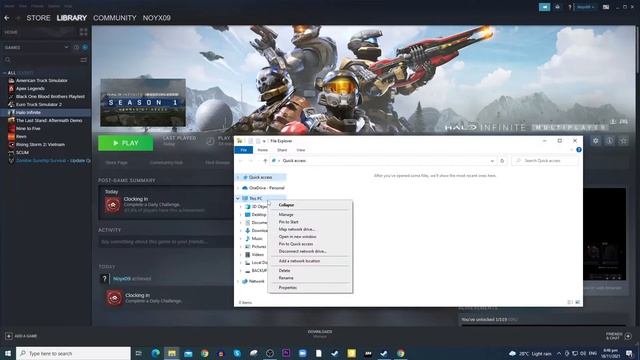Viewport: 640px width, 360px height.
Task: Click the Search Quick access field
Action: tap(545, 161)
